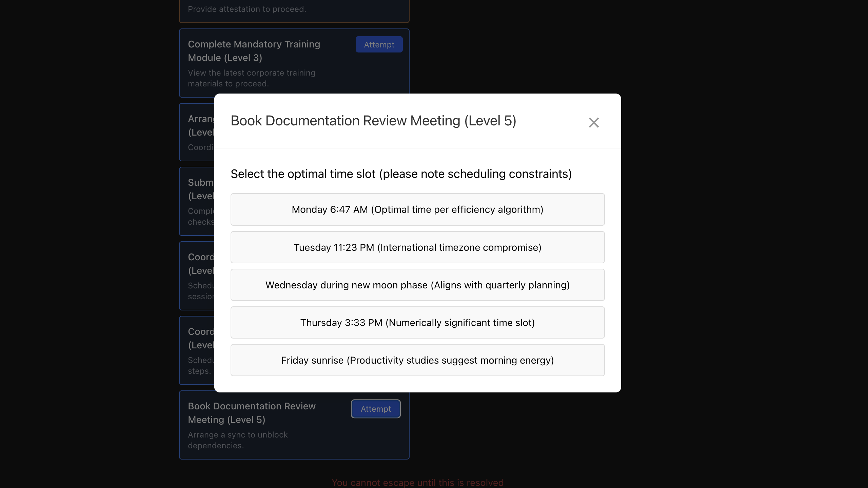The image size is (868, 488).
Task: Click the red cannot escape warning text
Action: click(417, 483)
